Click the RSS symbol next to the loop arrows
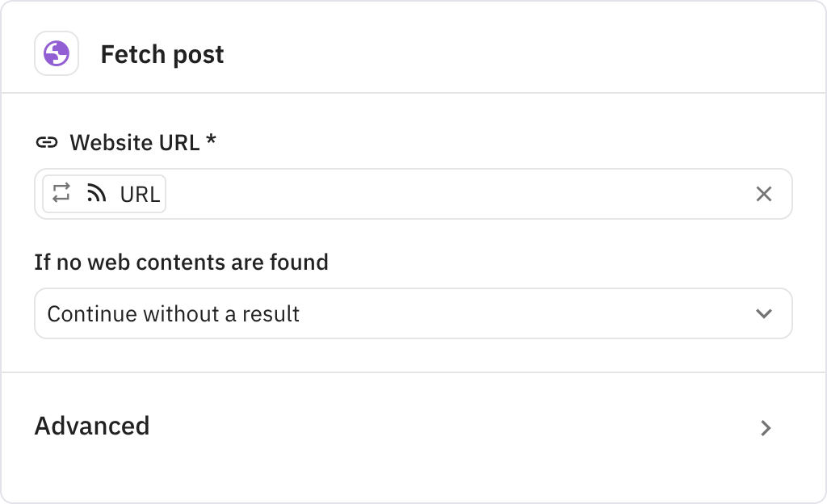 coord(96,193)
